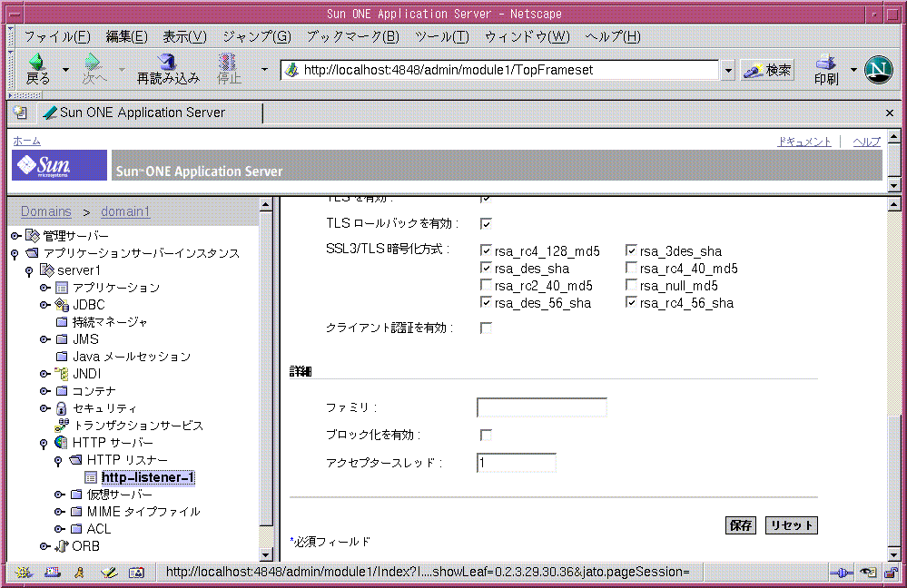Open Mail icon in status bar
The width and height of the screenshot is (907, 588).
[52, 573]
